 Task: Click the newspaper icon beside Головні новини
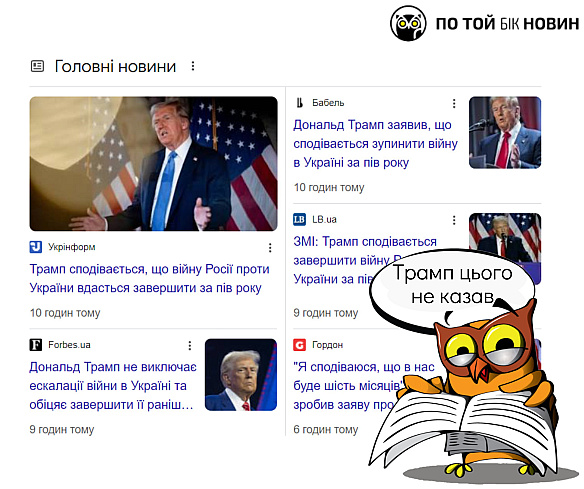pos(37,66)
